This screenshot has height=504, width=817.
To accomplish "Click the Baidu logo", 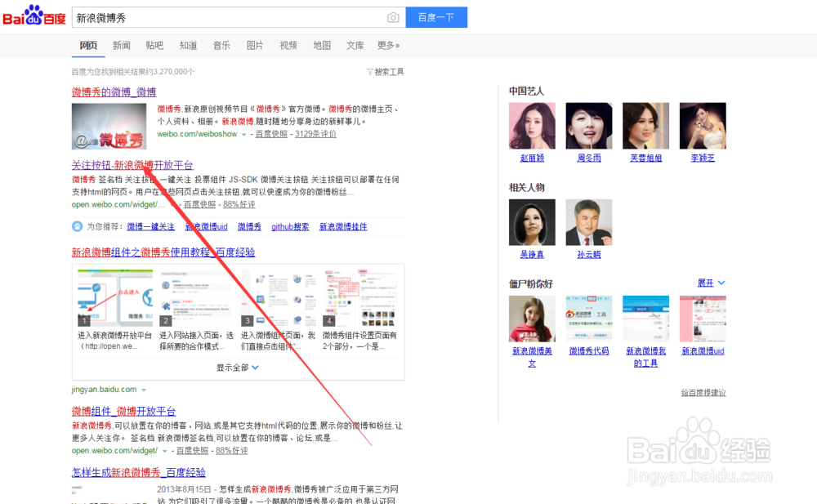I will pos(34,16).
